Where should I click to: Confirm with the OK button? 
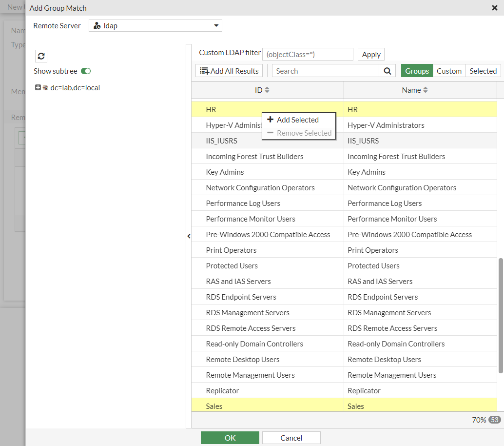(x=230, y=438)
